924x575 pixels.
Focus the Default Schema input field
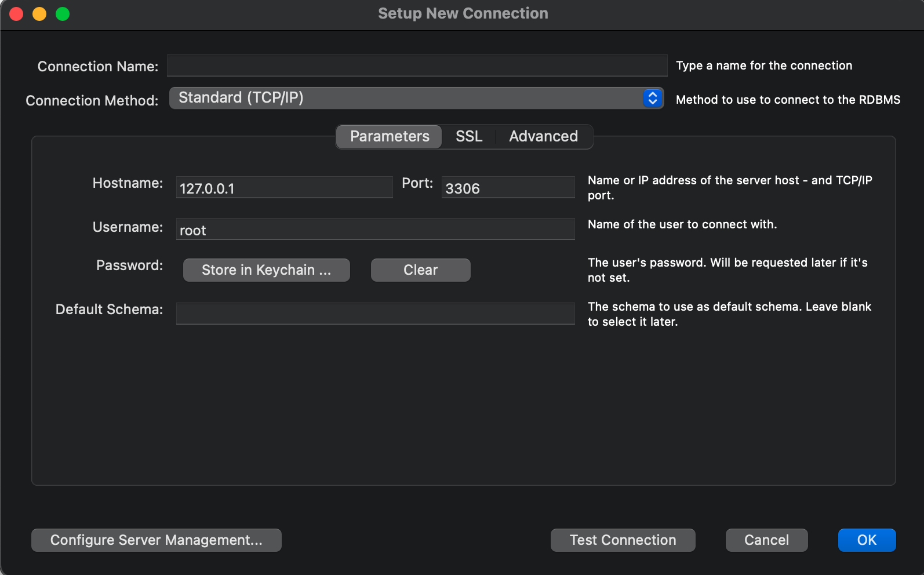coord(375,314)
